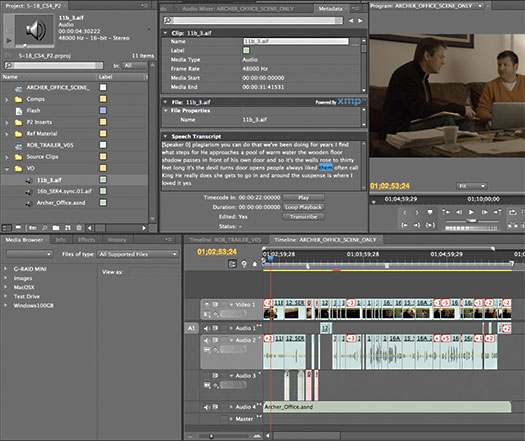Click the New Item icon in Project panel
525x441 pixels.
(x=67, y=228)
